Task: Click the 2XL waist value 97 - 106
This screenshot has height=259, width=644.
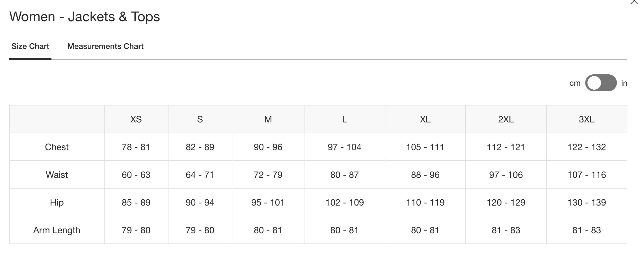Action: (x=506, y=175)
